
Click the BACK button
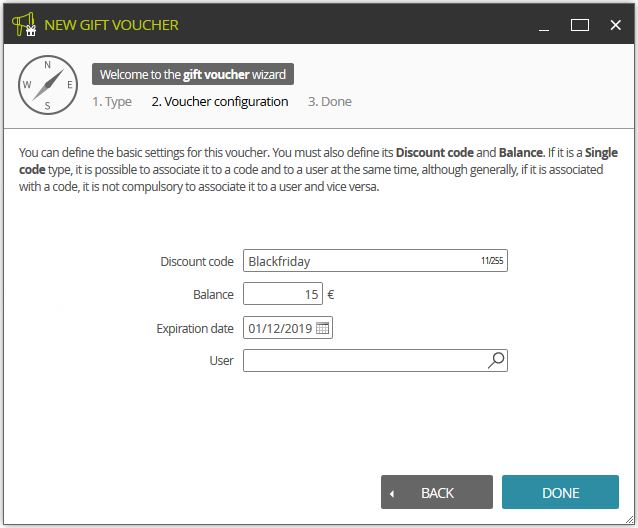[x=437, y=492]
